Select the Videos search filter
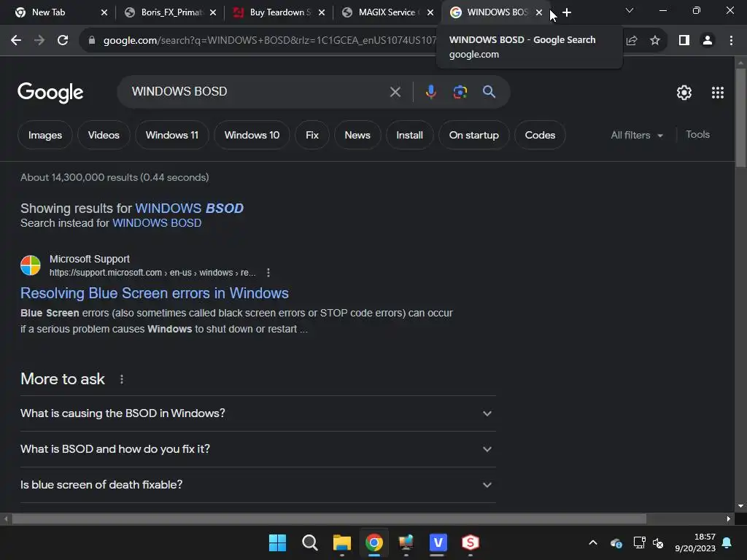This screenshot has width=747, height=560. coord(104,135)
